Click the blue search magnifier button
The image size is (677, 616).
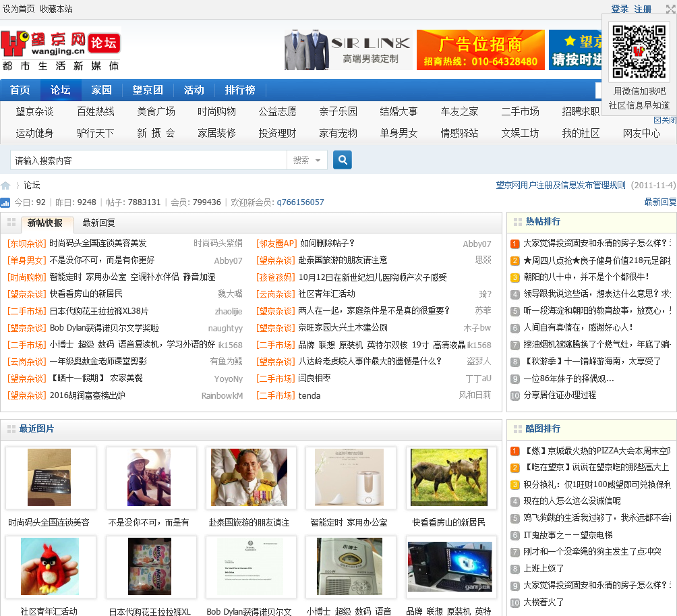pos(343,160)
